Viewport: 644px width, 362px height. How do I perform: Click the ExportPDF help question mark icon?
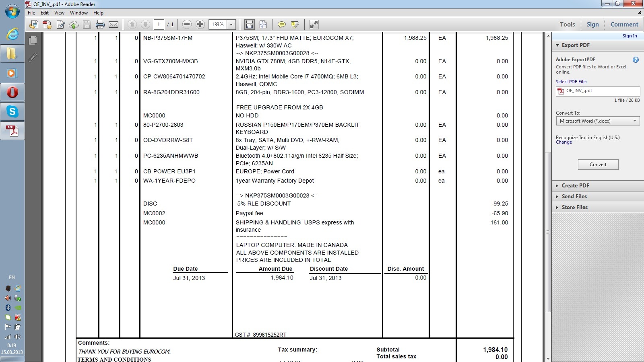click(636, 60)
